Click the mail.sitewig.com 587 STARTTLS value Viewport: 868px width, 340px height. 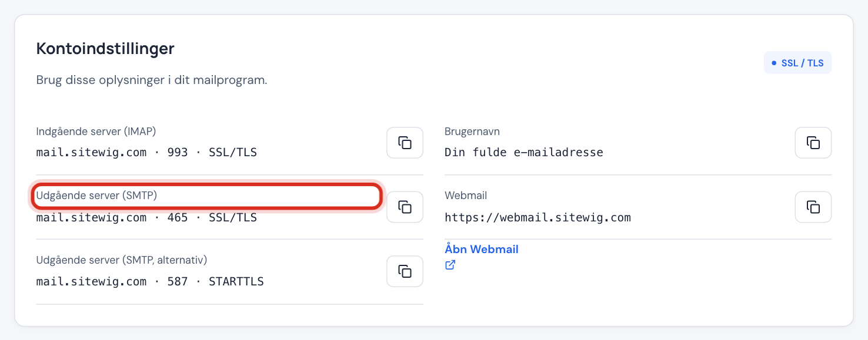coord(150,281)
